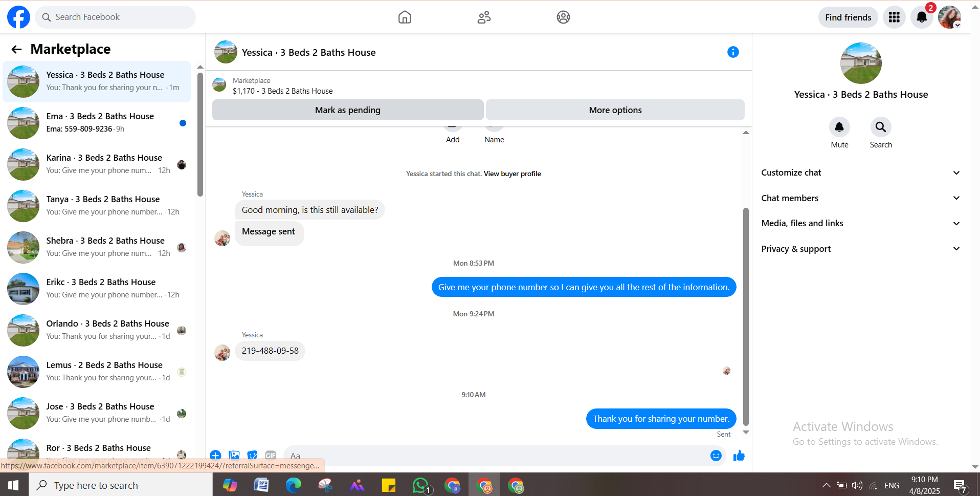The image size is (980, 496).
Task: Open the Facebook menu grid icon
Action: click(894, 17)
